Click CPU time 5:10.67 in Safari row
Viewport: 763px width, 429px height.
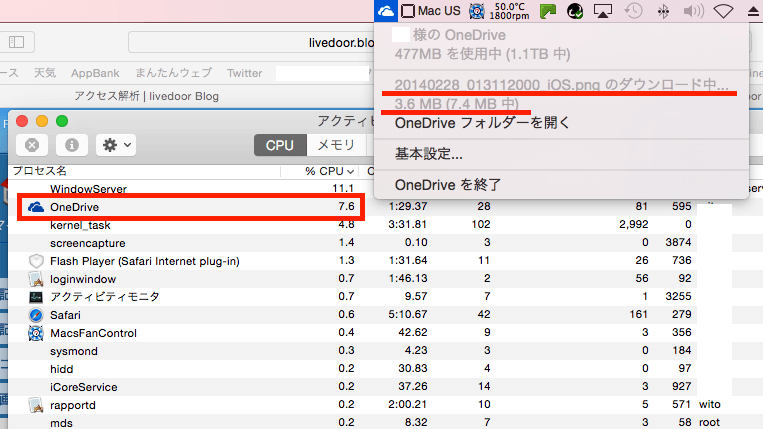coord(408,315)
